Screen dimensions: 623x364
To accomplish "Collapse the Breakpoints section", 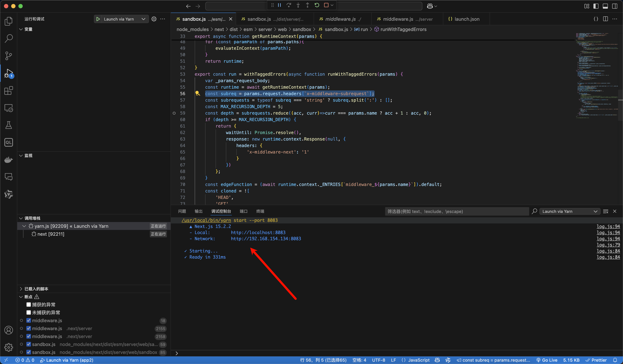I will click(21, 297).
